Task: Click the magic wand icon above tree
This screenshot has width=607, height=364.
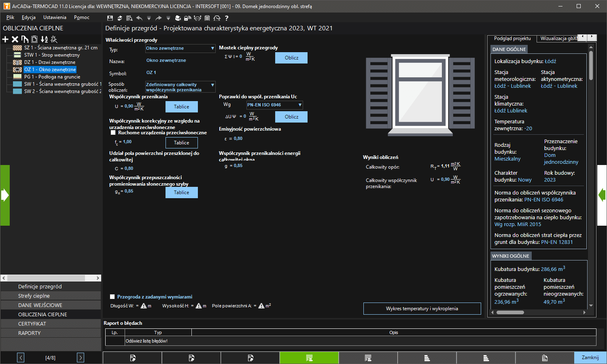Action: [54, 39]
